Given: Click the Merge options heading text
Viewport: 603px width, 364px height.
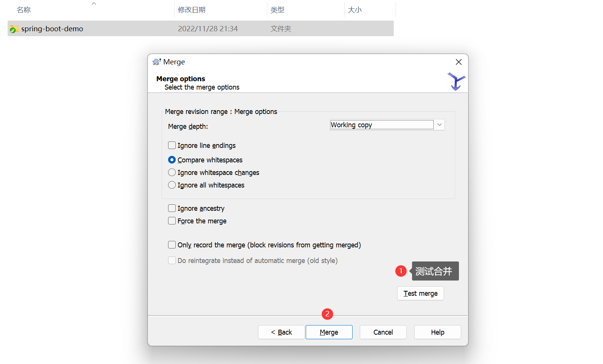Looking at the screenshot, I should (181, 79).
